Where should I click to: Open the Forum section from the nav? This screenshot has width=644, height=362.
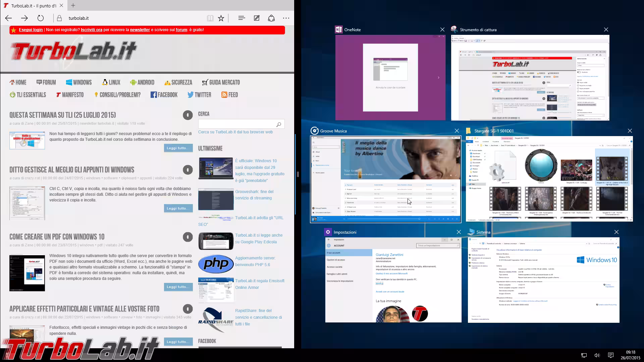pos(46,82)
